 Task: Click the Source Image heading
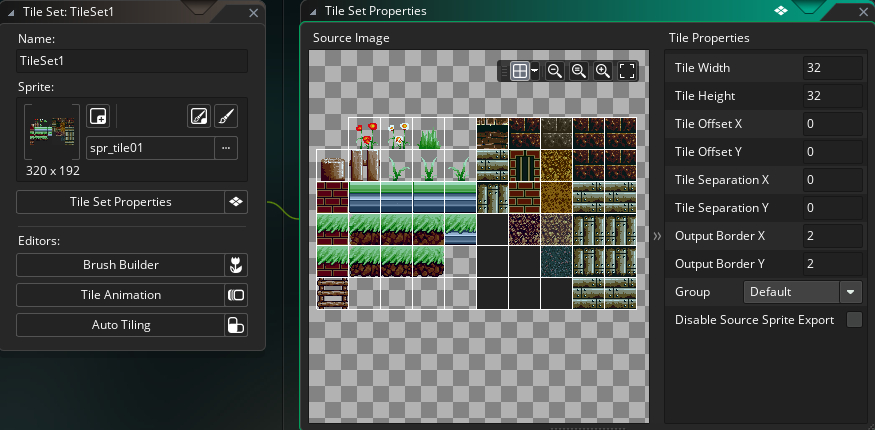351,38
